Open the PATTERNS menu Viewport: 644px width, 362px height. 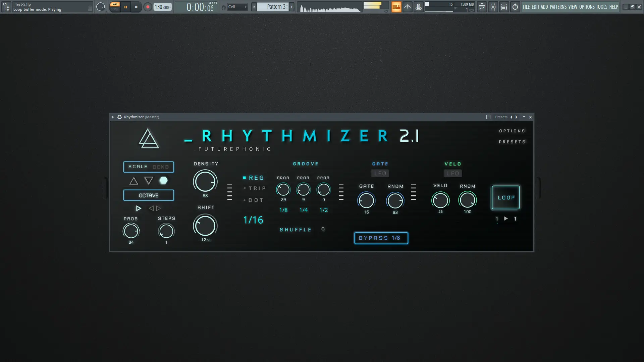[558, 7]
